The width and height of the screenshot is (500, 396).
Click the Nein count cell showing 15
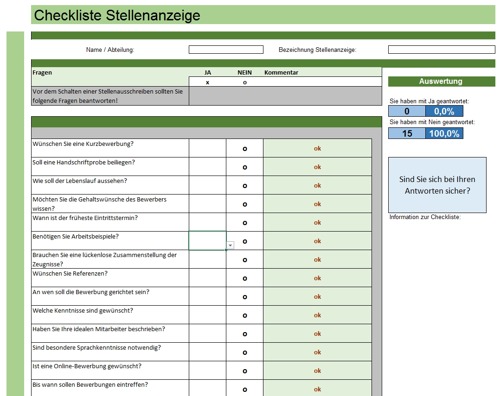(x=407, y=133)
